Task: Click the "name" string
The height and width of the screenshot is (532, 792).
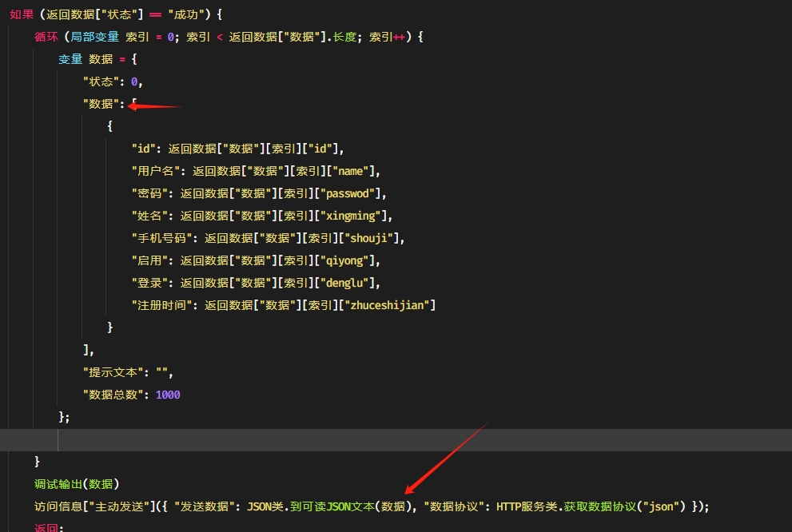Action: (x=351, y=171)
